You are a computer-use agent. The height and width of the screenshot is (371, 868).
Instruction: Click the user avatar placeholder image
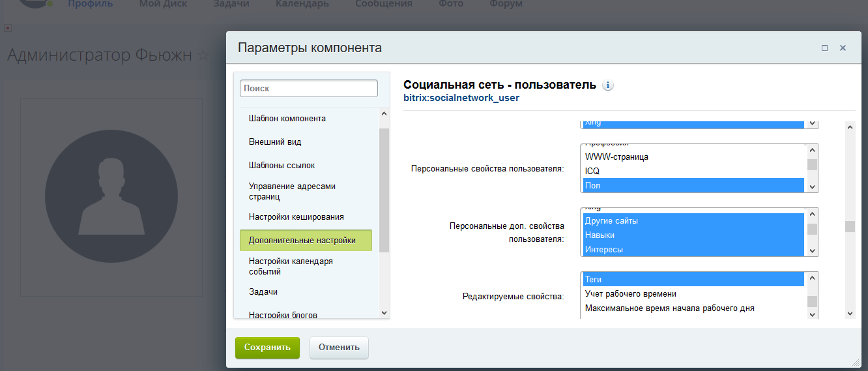[111, 197]
